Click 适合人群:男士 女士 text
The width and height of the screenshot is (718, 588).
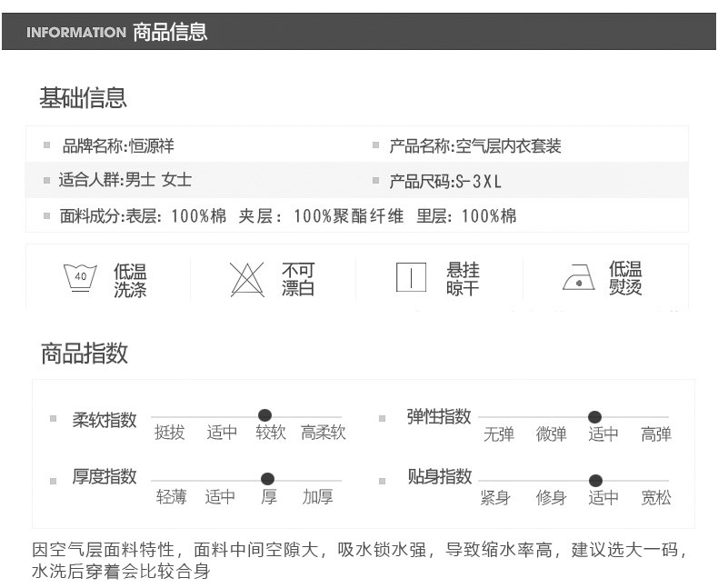coord(125,180)
